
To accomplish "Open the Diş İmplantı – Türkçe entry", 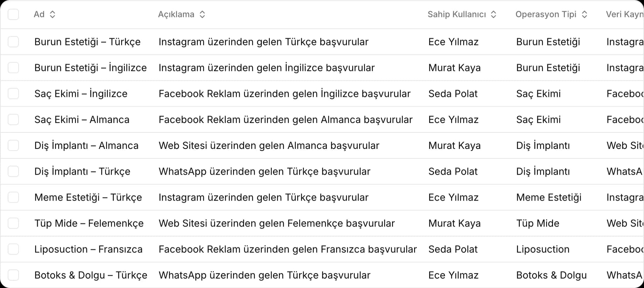I will [82, 171].
